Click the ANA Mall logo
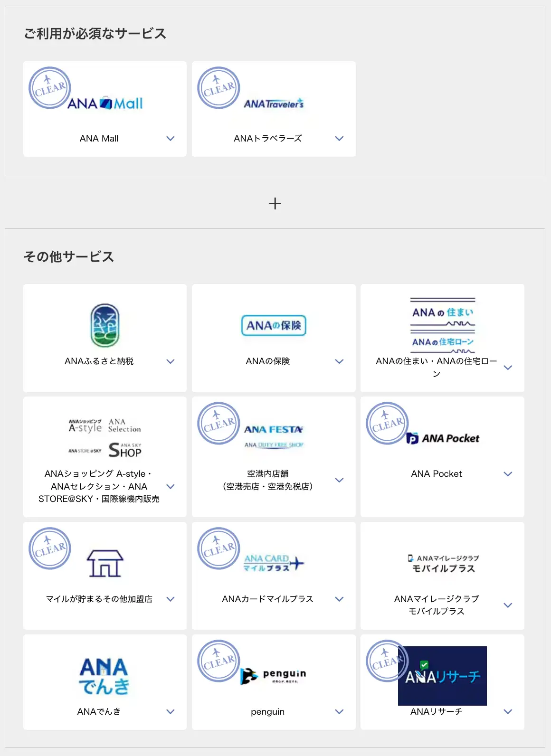Screen dimensions: 551x756 point(105,104)
